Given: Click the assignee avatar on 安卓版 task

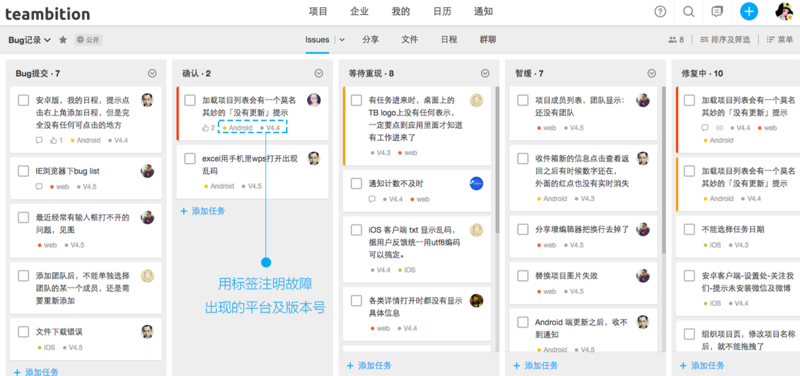Looking at the screenshot, I should click(x=147, y=100).
